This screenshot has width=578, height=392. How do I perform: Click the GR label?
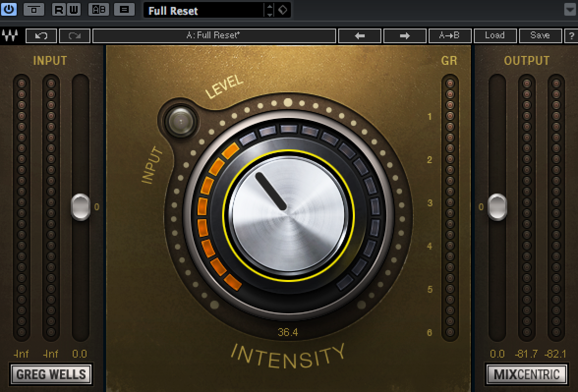click(449, 61)
